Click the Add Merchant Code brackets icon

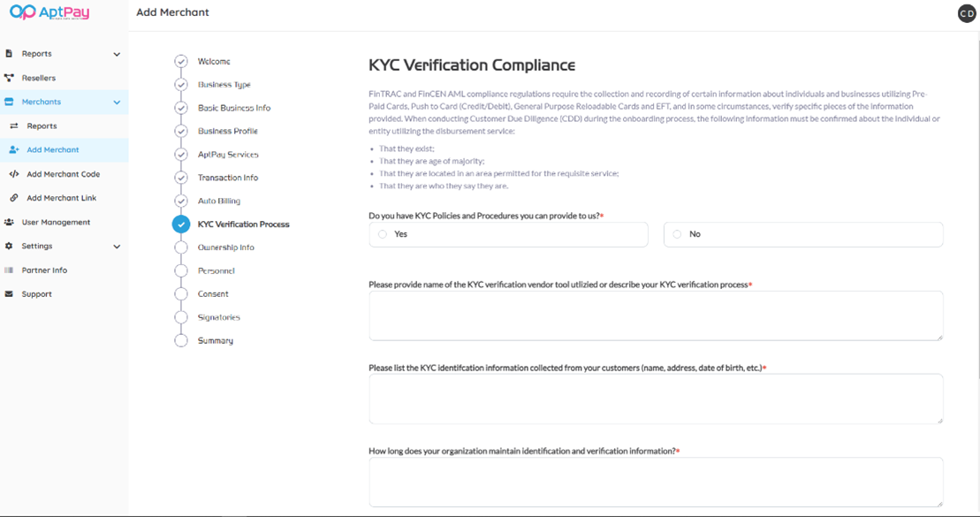tap(14, 174)
